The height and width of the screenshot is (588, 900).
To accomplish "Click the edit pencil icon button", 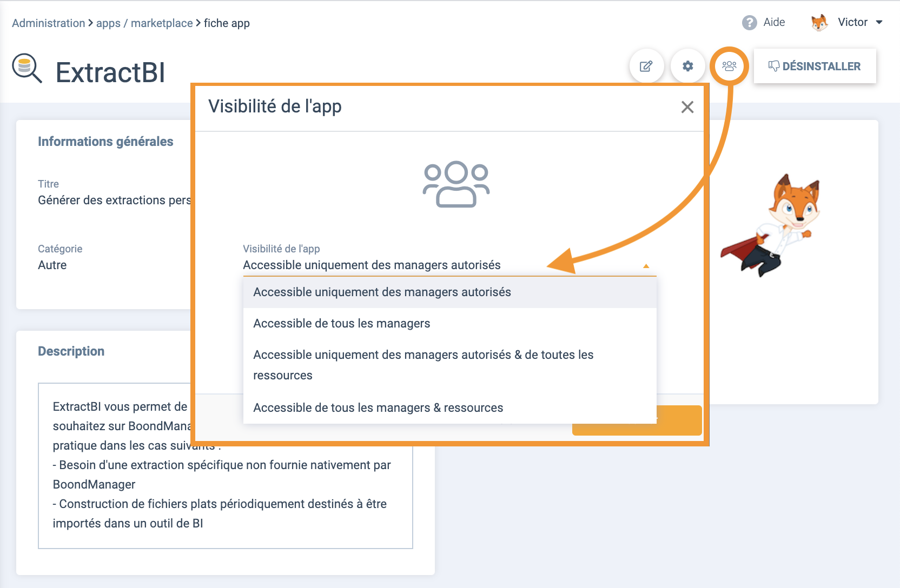I will [x=646, y=66].
